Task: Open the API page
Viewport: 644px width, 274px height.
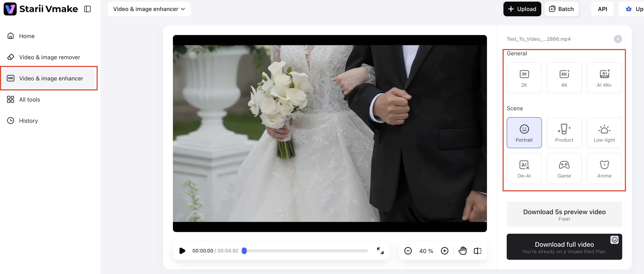Action: pyautogui.click(x=602, y=9)
